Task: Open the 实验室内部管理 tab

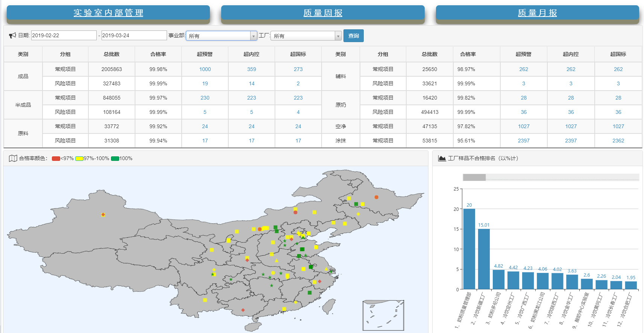Action: coord(108,13)
